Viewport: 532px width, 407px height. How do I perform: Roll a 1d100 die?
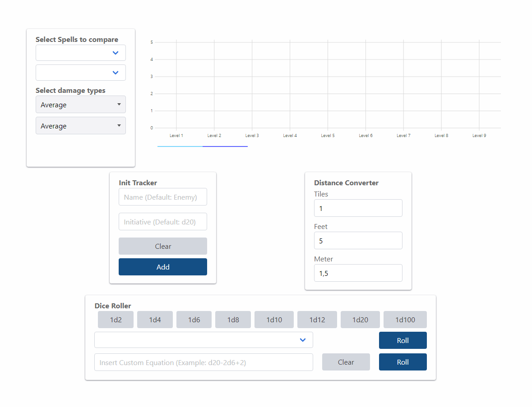click(405, 320)
